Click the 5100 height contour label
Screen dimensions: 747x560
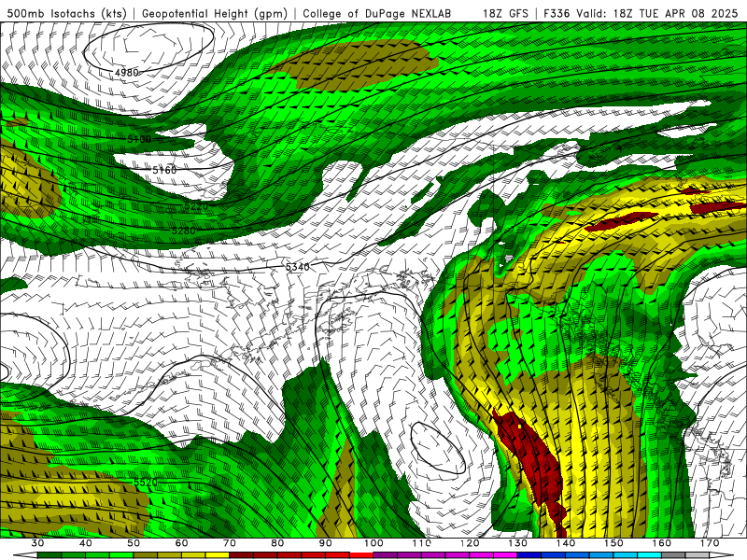point(139,139)
